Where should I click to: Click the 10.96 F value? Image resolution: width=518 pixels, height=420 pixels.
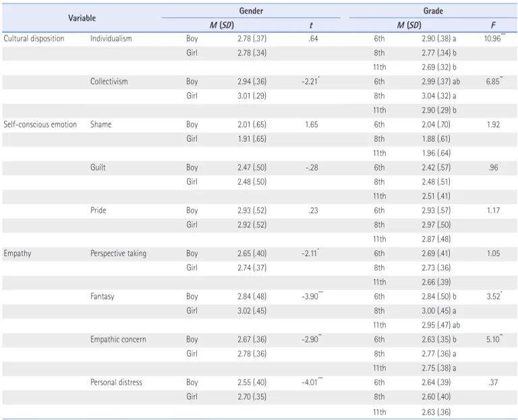coord(494,38)
